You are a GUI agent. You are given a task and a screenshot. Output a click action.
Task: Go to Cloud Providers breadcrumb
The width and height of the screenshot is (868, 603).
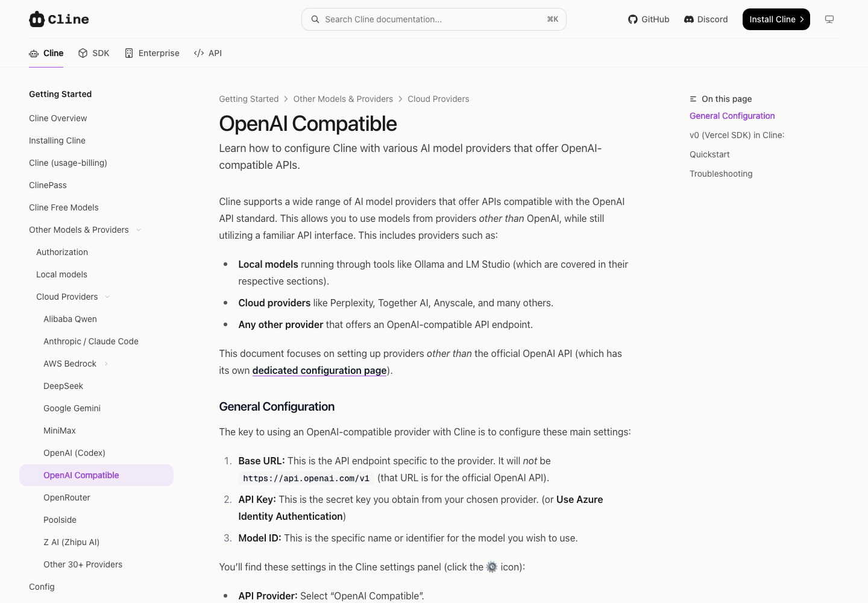(438, 99)
